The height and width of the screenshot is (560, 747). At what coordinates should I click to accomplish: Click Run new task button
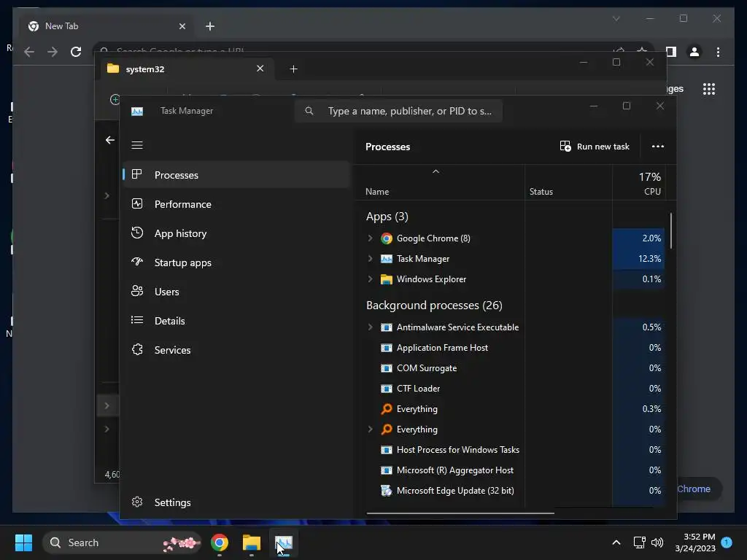[595, 147]
